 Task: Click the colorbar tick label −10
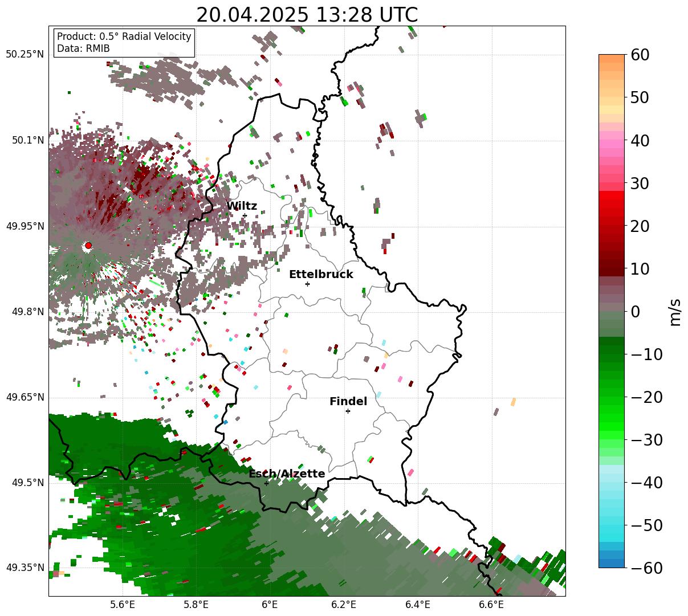tap(646, 354)
